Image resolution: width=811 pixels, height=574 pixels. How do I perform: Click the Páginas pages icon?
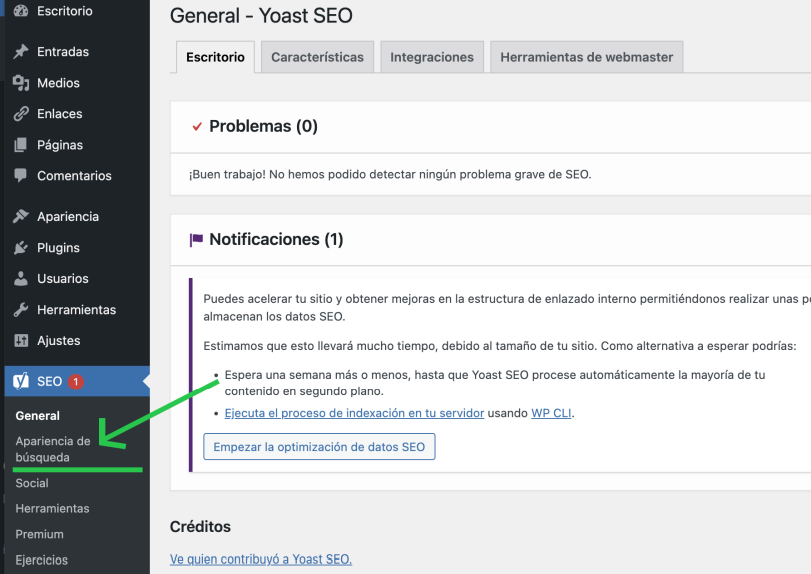21,145
